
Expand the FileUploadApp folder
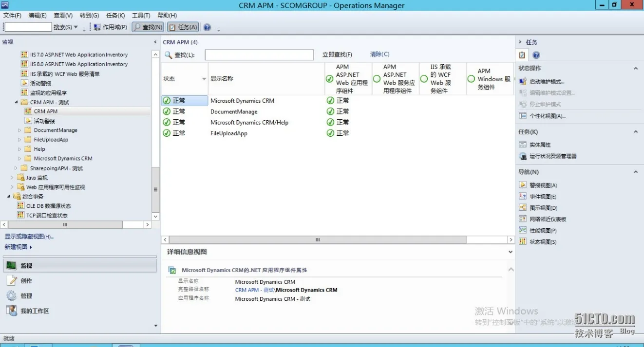pos(20,140)
